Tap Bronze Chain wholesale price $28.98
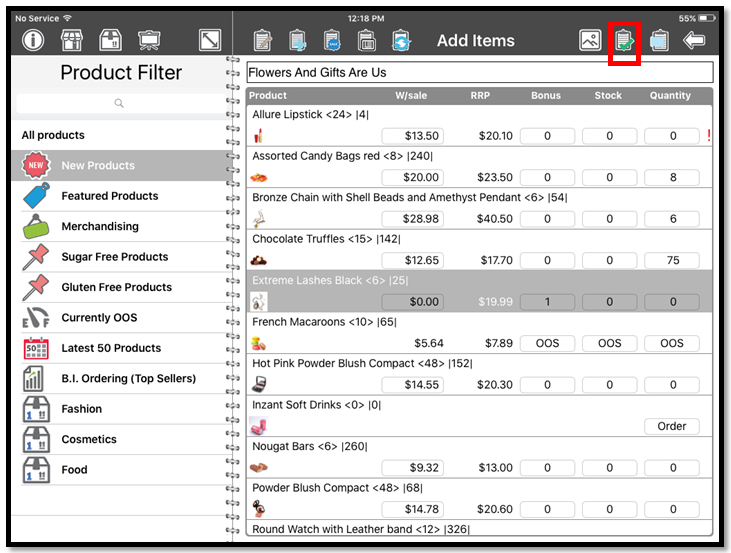 click(x=413, y=219)
